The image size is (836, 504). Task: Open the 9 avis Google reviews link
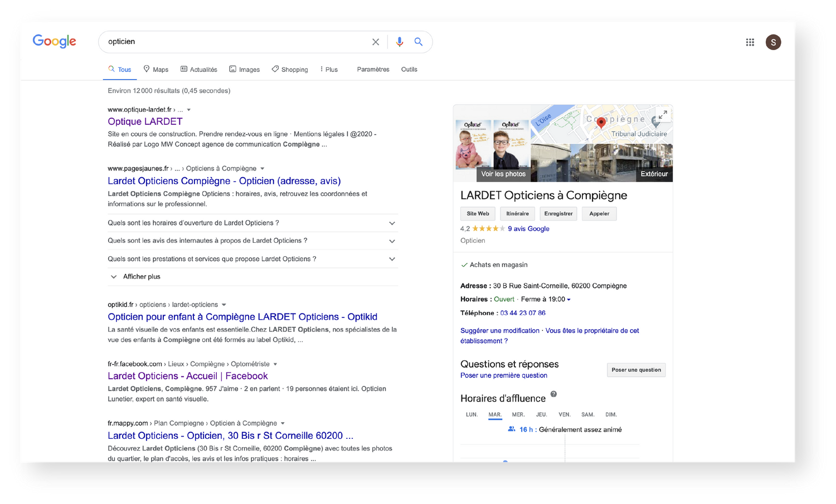[528, 229]
